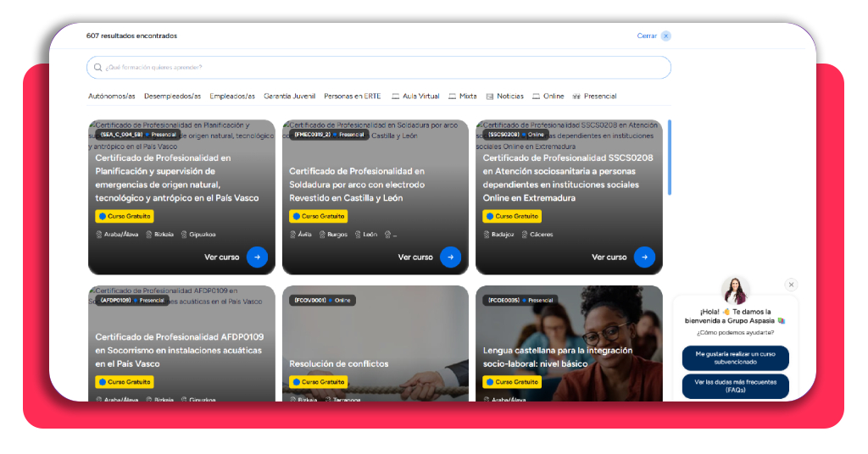Screen dimensions: 868x454
Task: Filter by Desempleados/as
Action: 172,97
